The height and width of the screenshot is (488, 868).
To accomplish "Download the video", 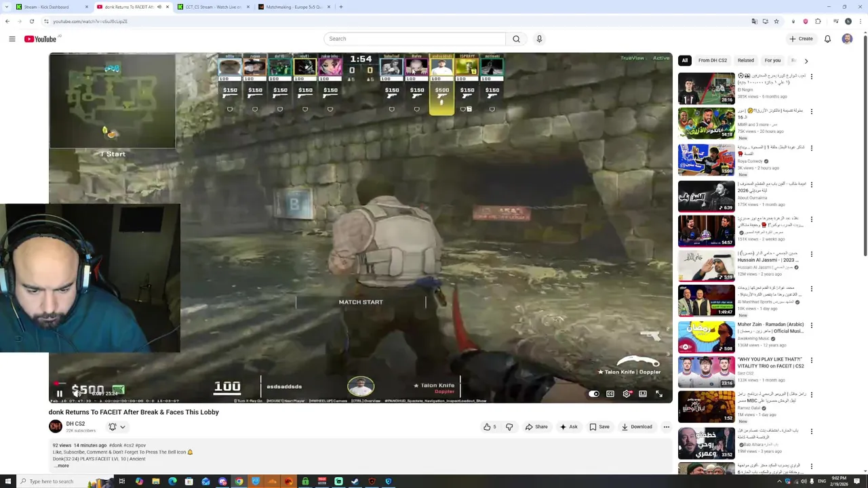I will (637, 427).
